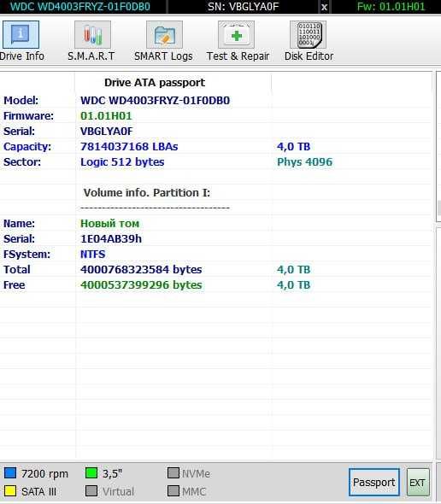Close the drive tab with x

(324, 7)
